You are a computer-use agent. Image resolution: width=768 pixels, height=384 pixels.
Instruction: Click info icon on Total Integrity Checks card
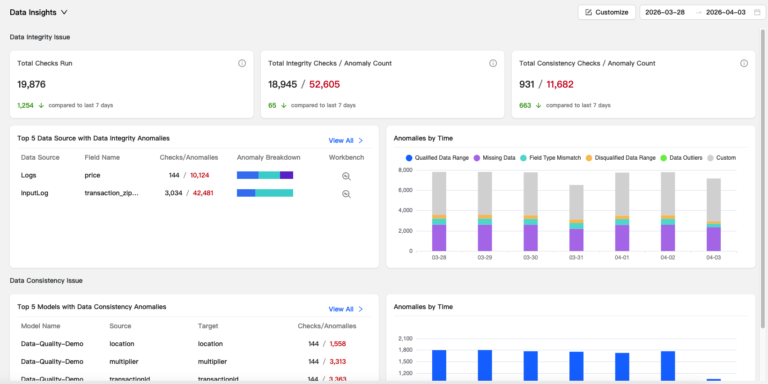[493, 63]
